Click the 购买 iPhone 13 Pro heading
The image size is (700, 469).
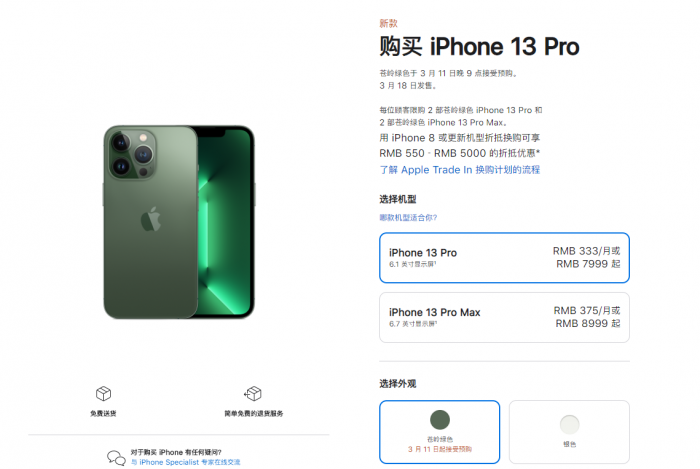[x=479, y=46]
